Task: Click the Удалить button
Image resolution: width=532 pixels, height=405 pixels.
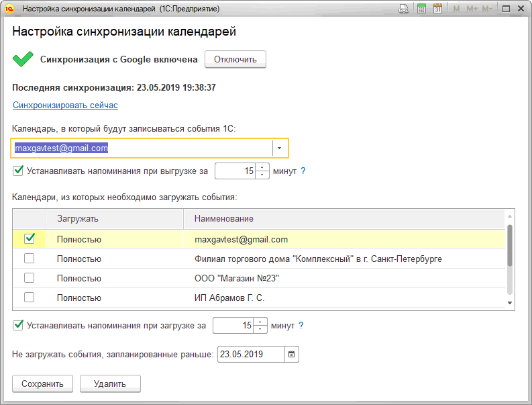Action: click(x=110, y=384)
